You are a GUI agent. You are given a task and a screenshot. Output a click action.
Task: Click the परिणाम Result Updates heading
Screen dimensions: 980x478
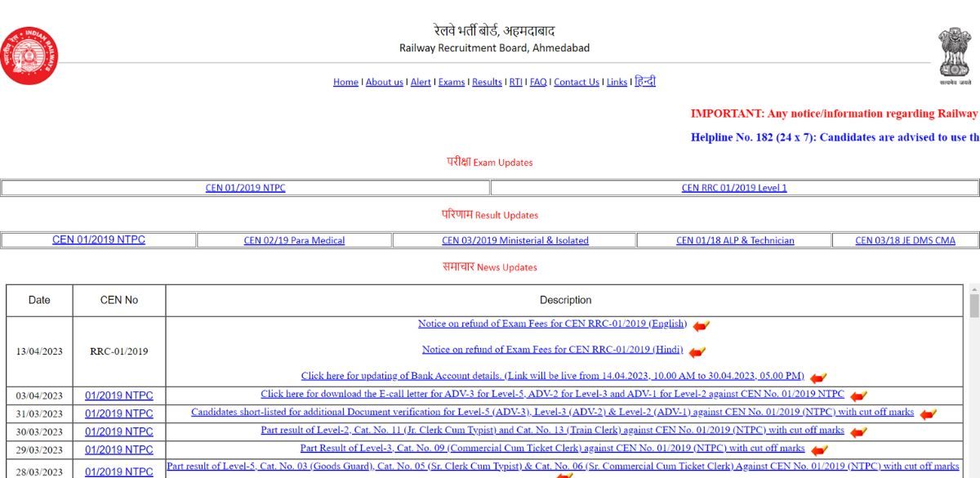pyautogui.click(x=489, y=215)
